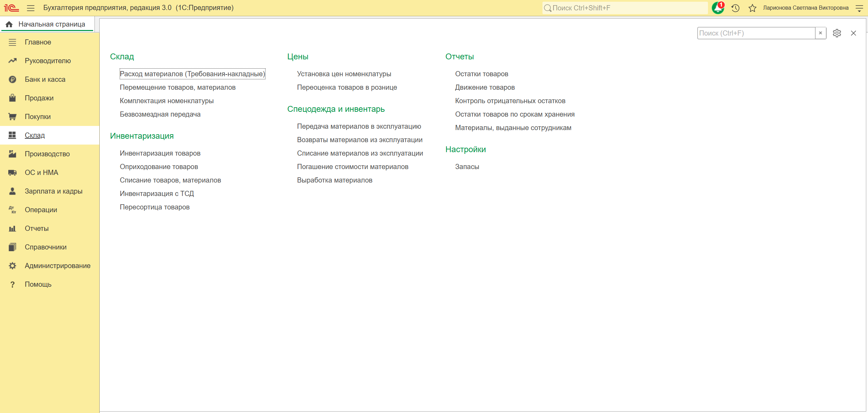Open Инвентаризация с ТСД
Viewport: 868px width, 413px height.
tap(157, 194)
